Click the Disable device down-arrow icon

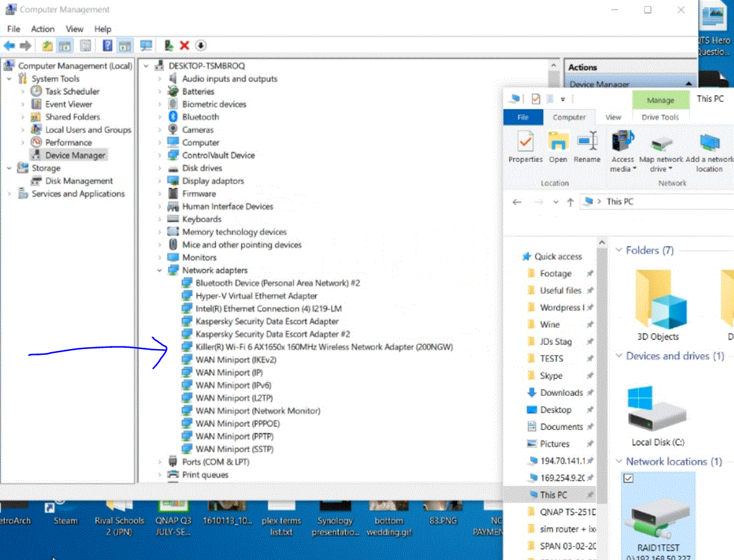tap(201, 46)
